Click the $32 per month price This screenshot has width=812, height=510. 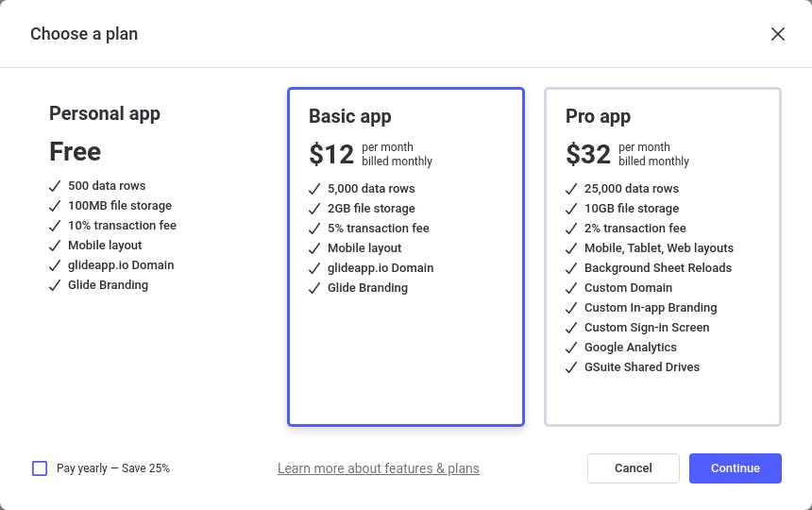(588, 154)
